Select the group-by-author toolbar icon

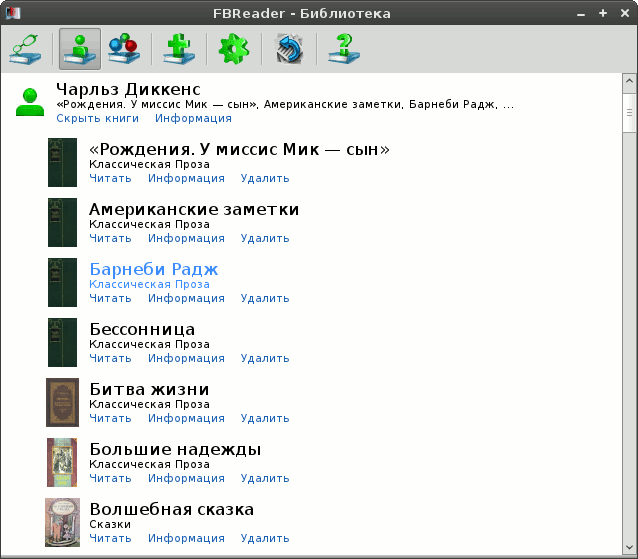point(80,49)
